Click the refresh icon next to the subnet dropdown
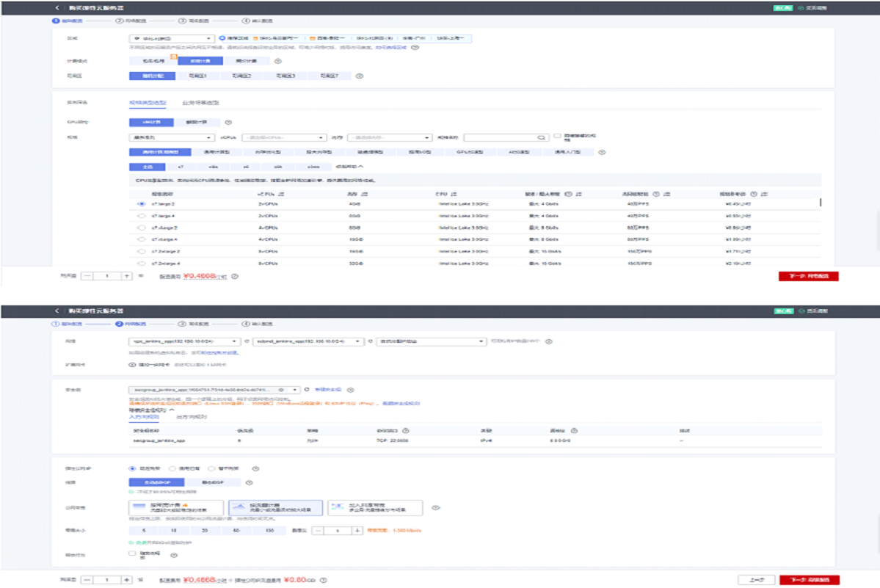880x588 pixels. 370,341
